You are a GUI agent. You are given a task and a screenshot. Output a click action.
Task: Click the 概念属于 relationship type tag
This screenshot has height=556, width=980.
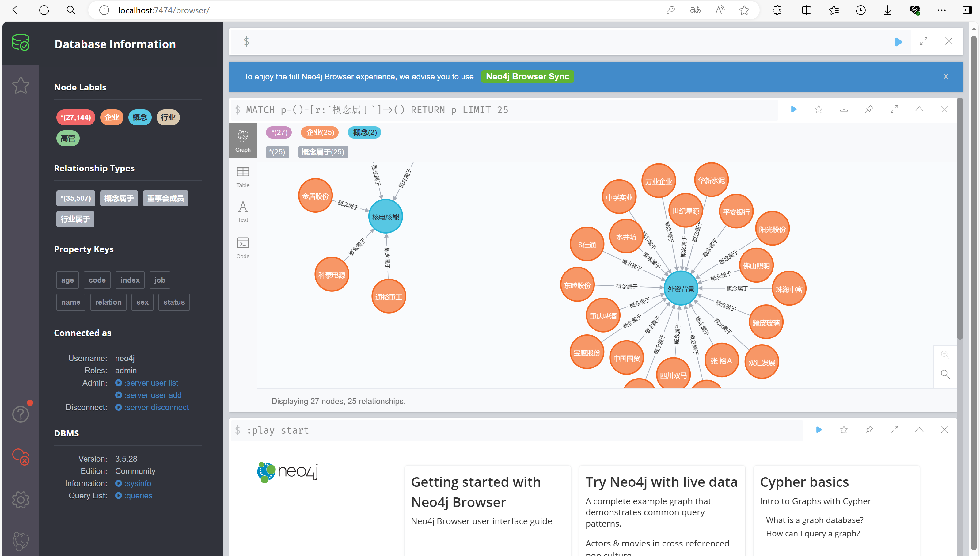coord(119,198)
